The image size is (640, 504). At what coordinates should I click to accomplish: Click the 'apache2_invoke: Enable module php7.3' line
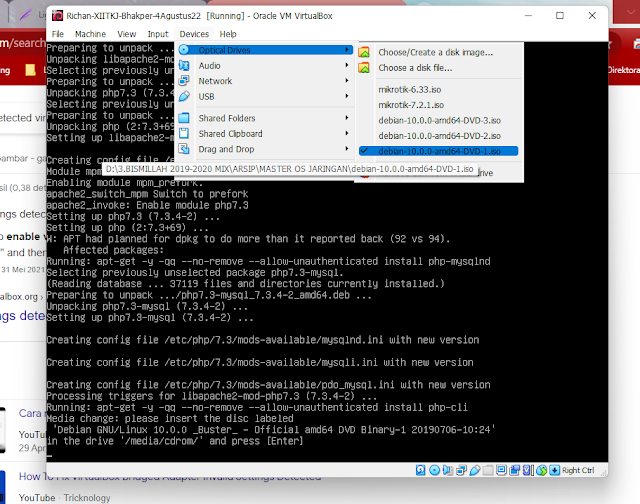coord(147,205)
